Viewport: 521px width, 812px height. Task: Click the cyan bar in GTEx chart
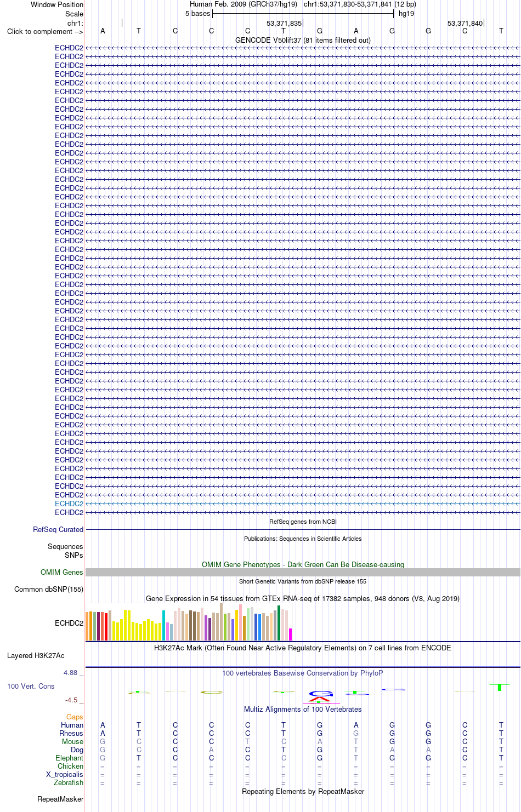pyautogui.click(x=163, y=625)
